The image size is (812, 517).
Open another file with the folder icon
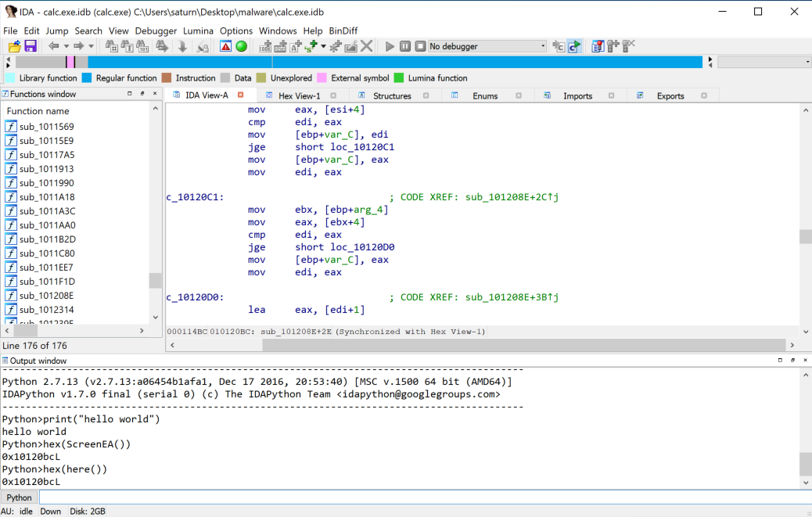coord(13,46)
